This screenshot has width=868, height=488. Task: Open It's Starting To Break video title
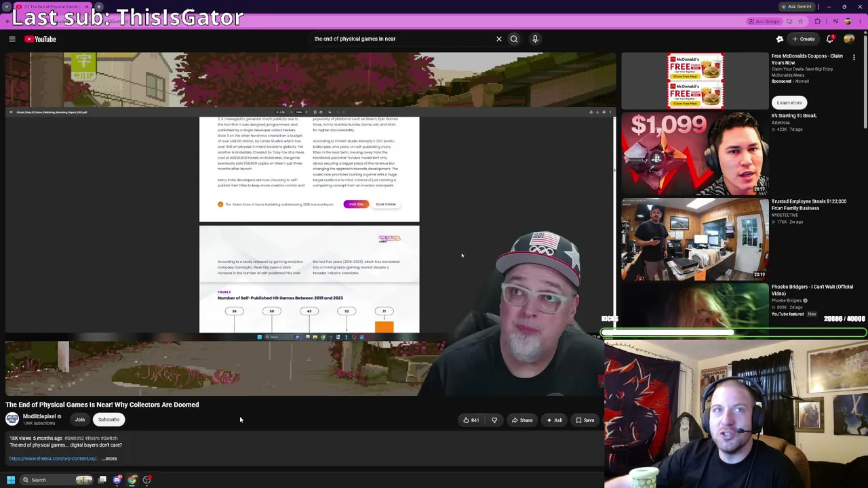794,116
